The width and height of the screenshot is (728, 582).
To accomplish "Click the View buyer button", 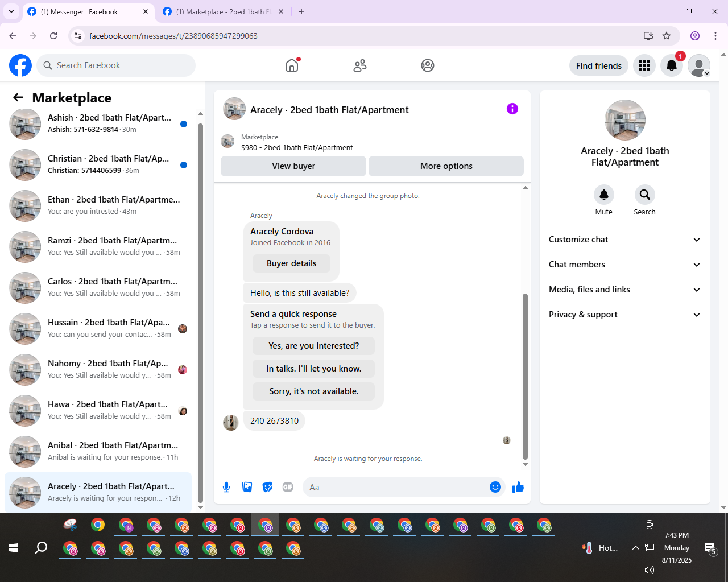I will [293, 166].
